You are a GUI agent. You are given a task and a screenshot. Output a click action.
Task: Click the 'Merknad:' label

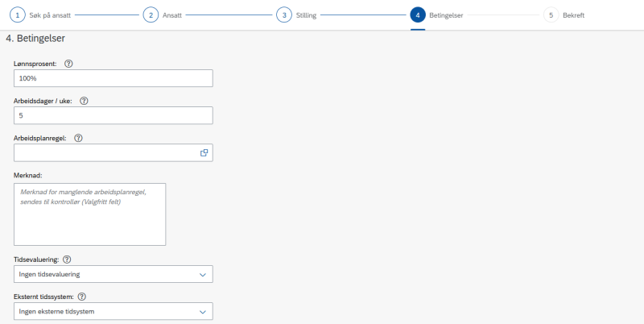point(28,175)
